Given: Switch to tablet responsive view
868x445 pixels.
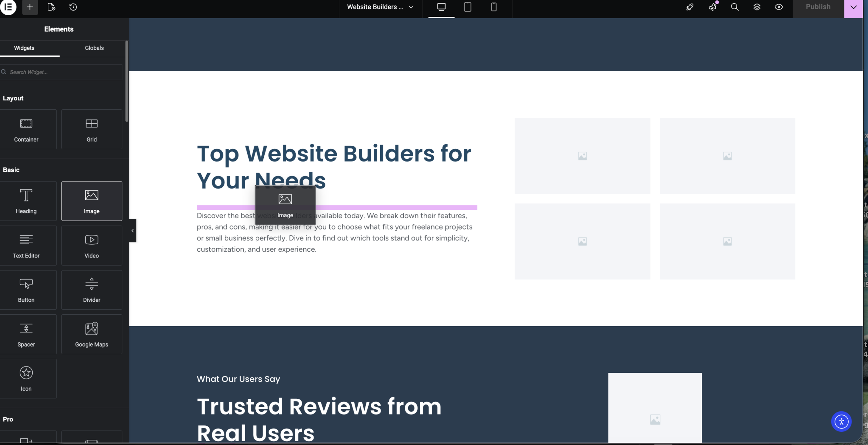Looking at the screenshot, I should click(x=467, y=7).
